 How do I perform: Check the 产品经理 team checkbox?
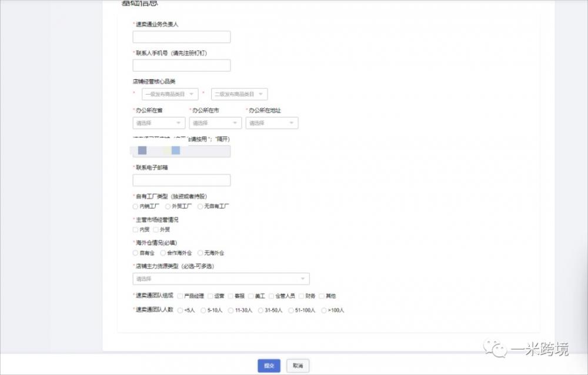click(x=180, y=296)
